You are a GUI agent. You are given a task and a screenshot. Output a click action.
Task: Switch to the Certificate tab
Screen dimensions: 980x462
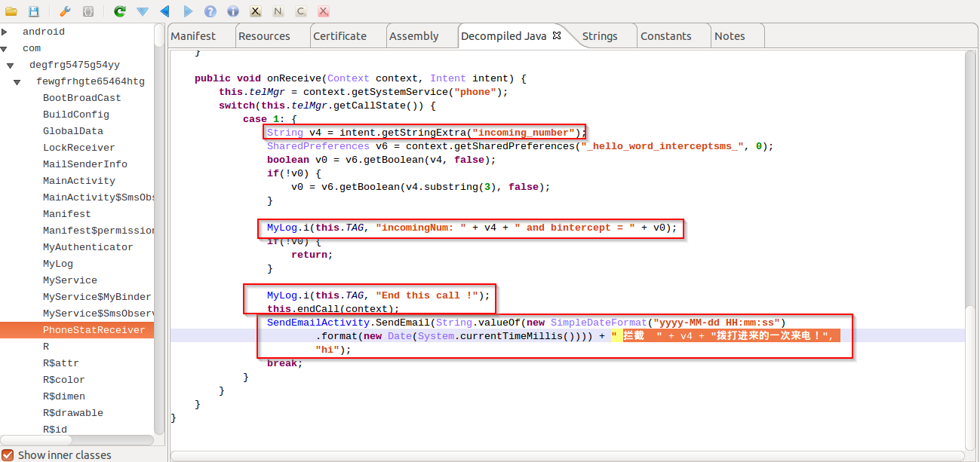339,35
